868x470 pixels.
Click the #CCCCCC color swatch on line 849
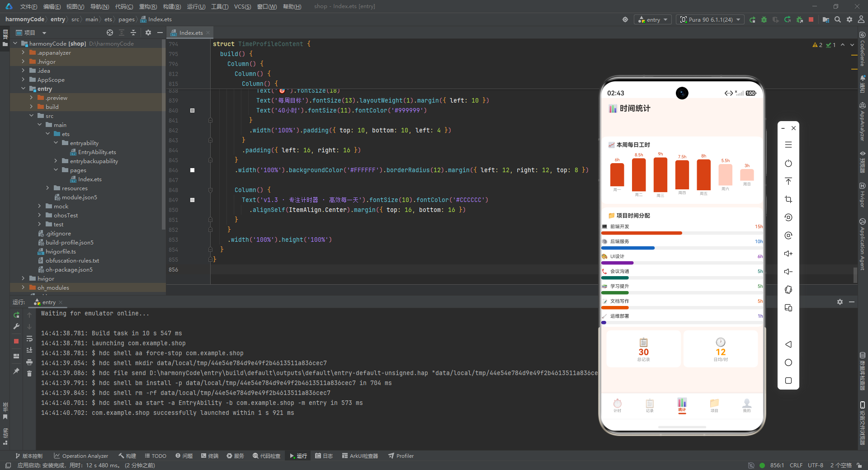coord(192,200)
